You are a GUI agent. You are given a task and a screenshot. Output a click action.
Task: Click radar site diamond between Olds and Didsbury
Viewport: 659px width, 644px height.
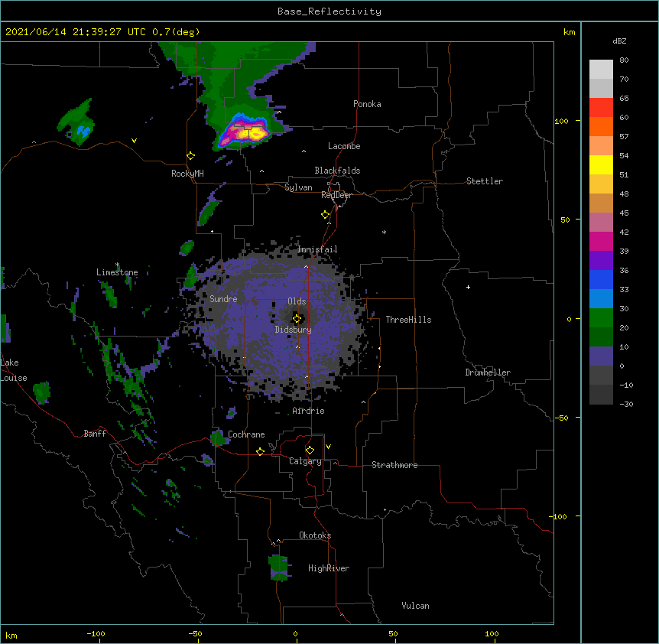point(297,319)
